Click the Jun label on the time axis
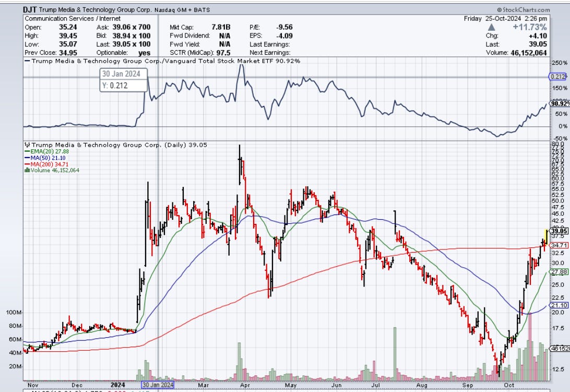This screenshot has width=570, height=392. point(336,385)
